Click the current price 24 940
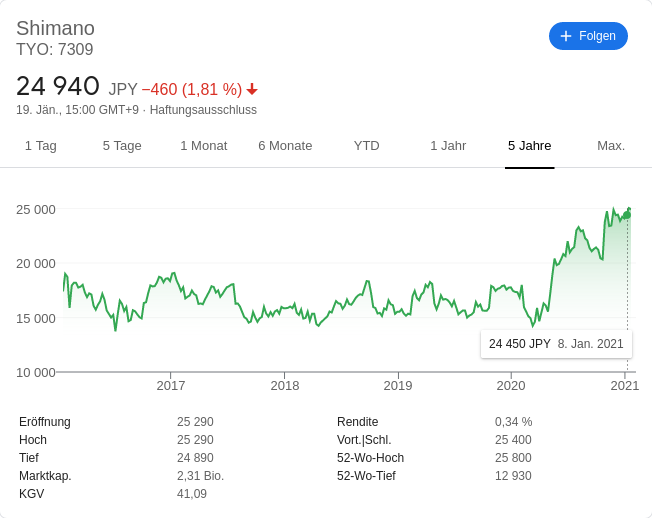Screen dimensions: 652x518 click(x=58, y=86)
